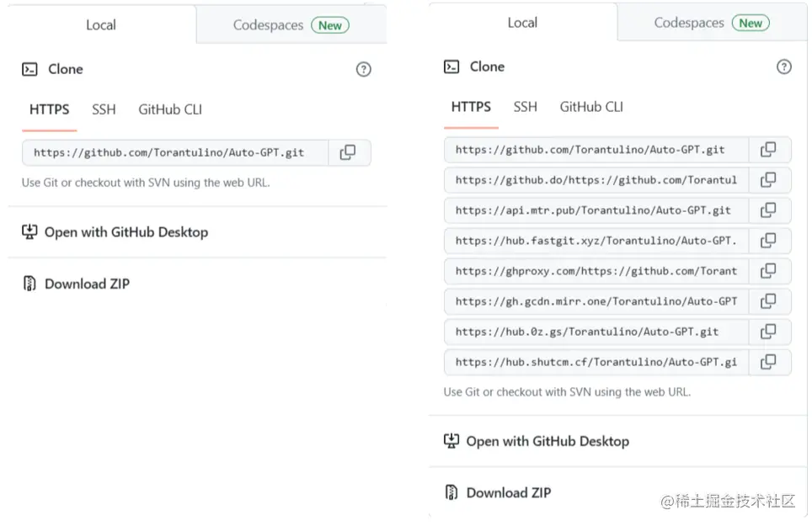The height and width of the screenshot is (526, 812).
Task: Click the ZIP file icon in right panel
Action: pyautogui.click(x=451, y=492)
